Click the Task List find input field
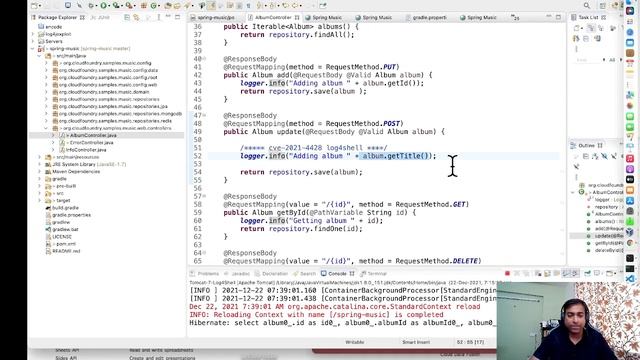This screenshot has width=640, height=360. click(x=588, y=60)
